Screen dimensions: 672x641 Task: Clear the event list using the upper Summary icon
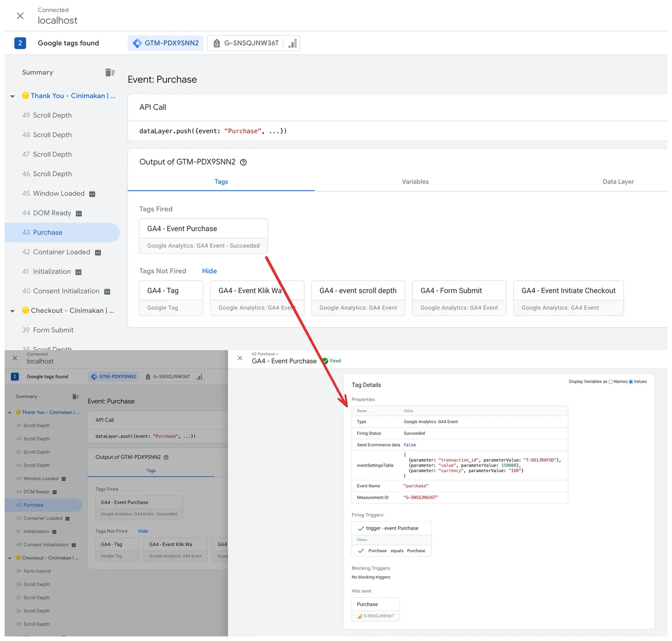click(x=110, y=72)
